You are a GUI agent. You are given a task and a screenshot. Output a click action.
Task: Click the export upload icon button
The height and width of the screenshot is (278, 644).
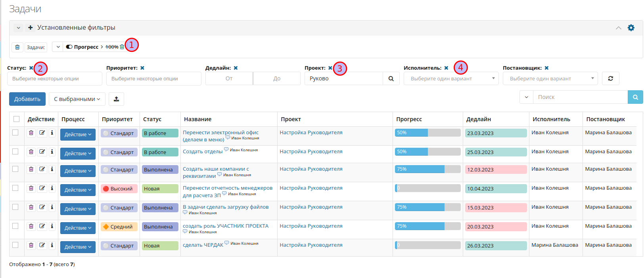click(116, 99)
